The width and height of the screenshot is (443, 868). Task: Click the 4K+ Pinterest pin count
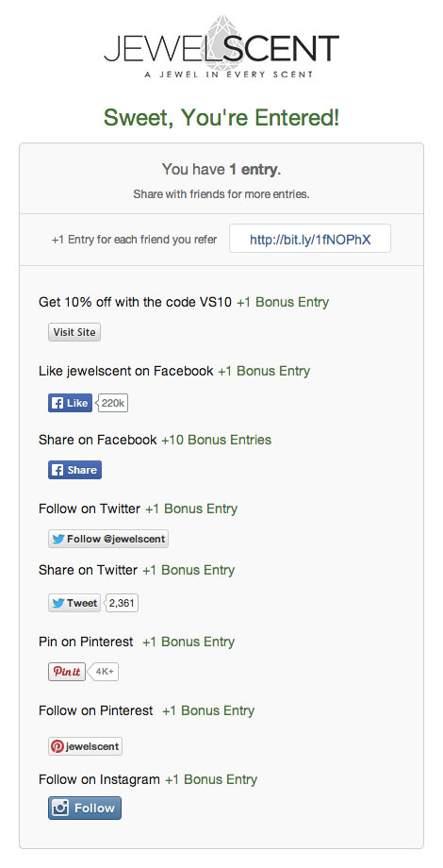pos(104,672)
